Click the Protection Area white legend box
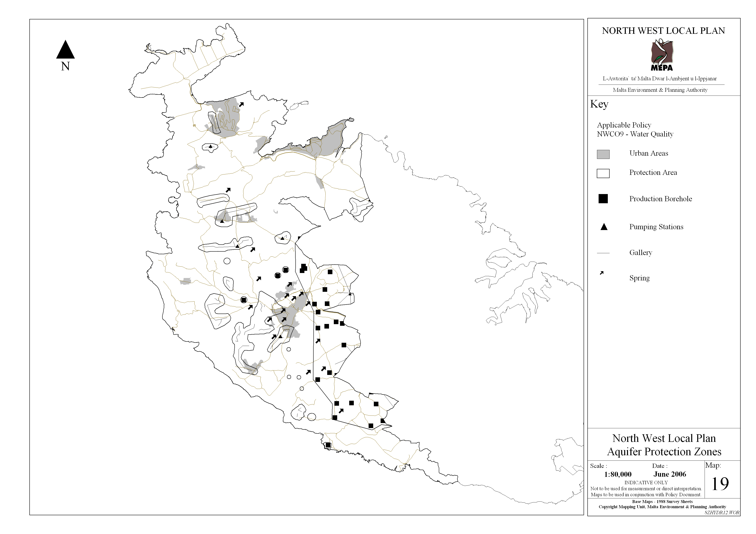 [x=603, y=173]
